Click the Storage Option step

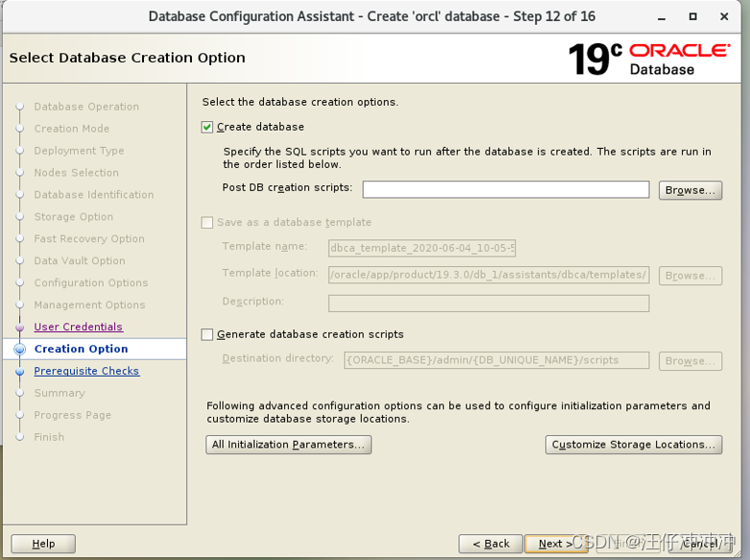[x=74, y=217]
